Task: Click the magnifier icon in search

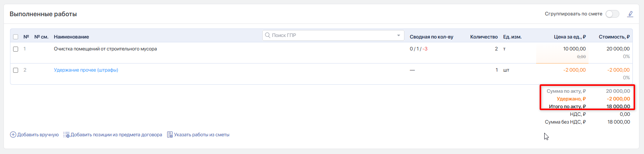Action: point(267,35)
